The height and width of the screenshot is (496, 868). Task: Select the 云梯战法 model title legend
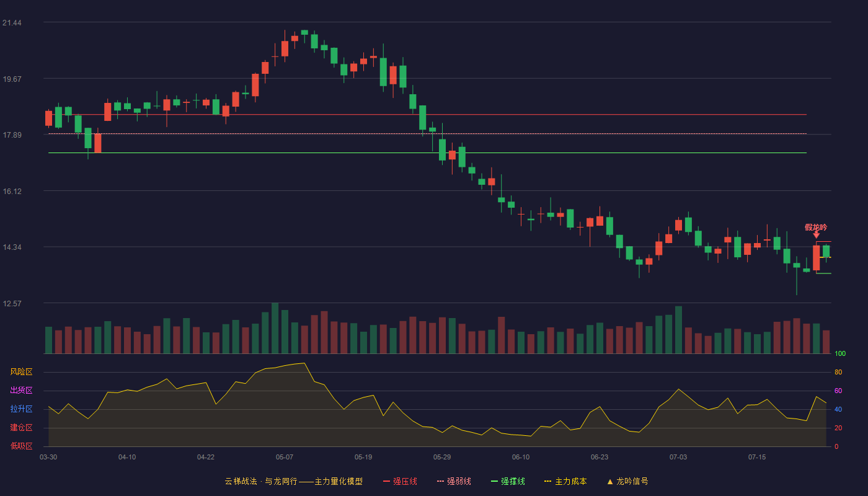tap(293, 481)
